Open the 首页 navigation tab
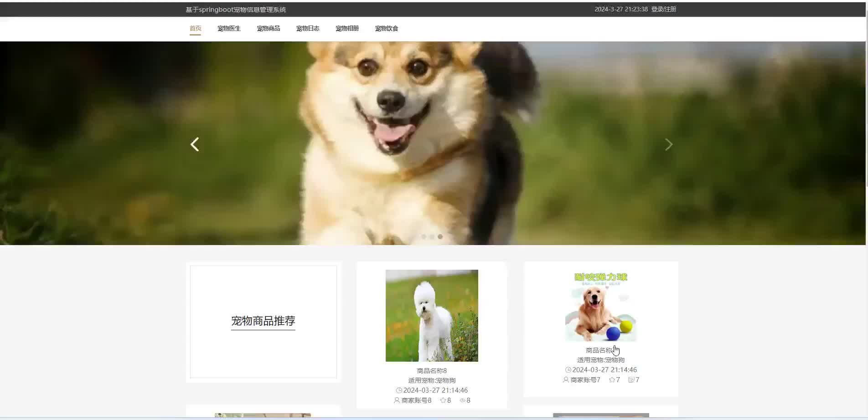The height and width of the screenshot is (420, 868). coord(195,28)
